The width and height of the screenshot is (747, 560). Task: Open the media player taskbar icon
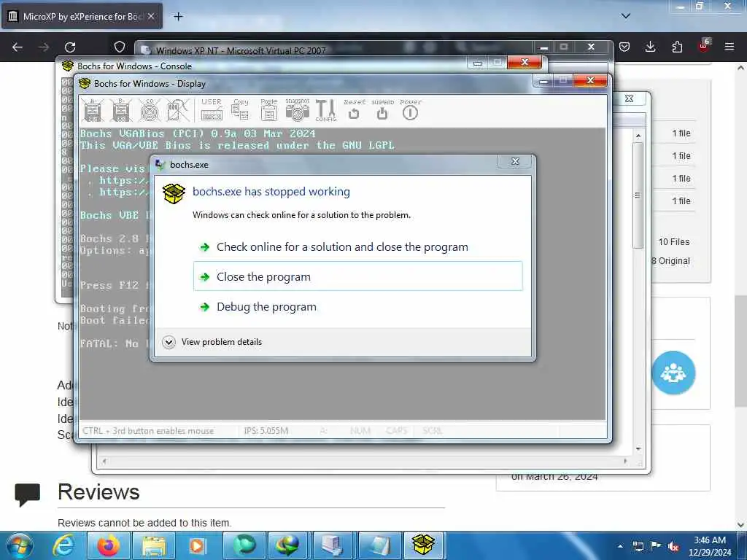[x=198, y=545]
